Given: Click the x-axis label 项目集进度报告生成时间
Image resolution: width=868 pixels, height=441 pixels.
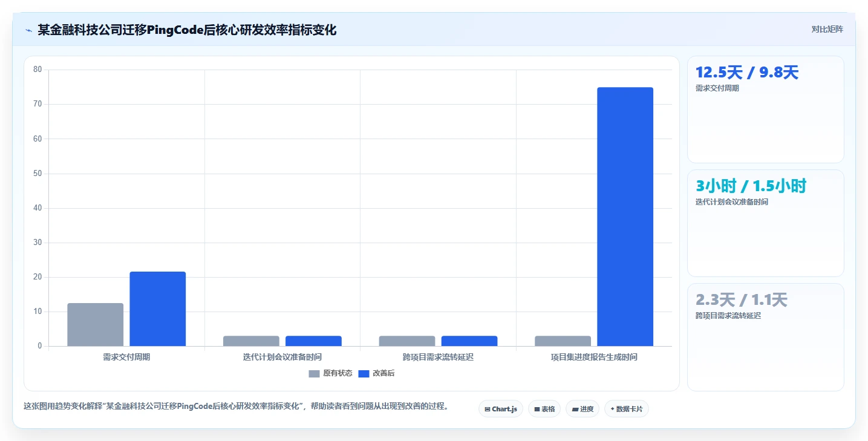Looking at the screenshot, I should [594, 358].
